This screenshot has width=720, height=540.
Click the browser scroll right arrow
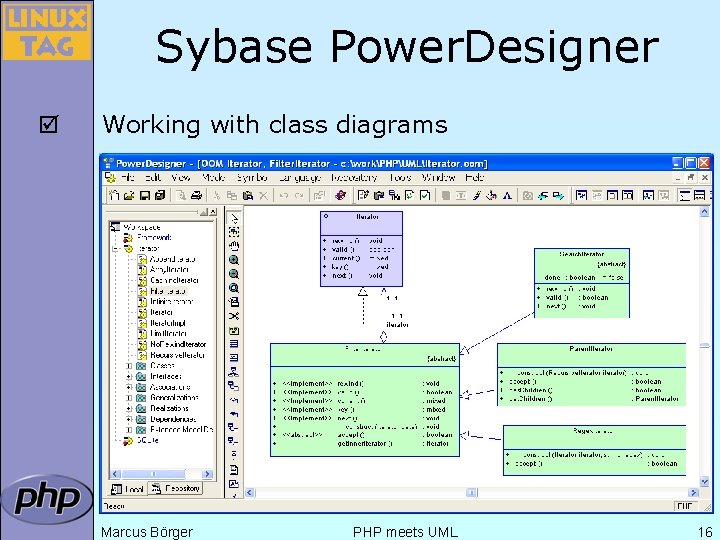coord(207,474)
